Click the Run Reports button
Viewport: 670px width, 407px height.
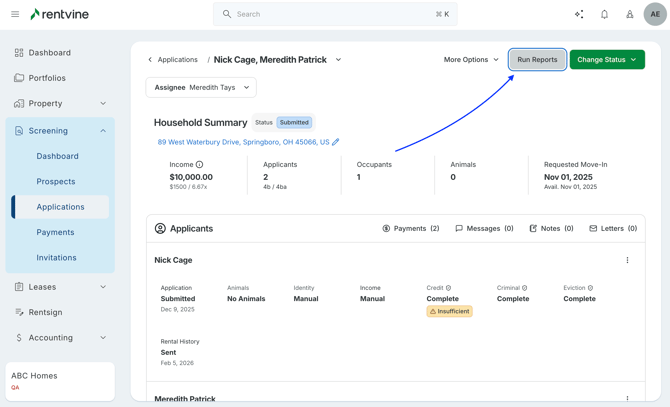pos(537,60)
